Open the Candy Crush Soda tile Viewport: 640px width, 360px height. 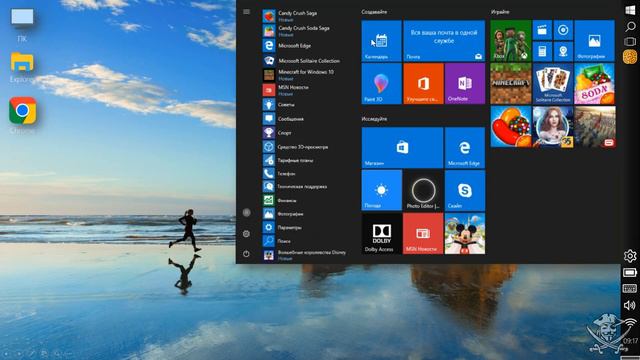pyautogui.click(x=594, y=84)
